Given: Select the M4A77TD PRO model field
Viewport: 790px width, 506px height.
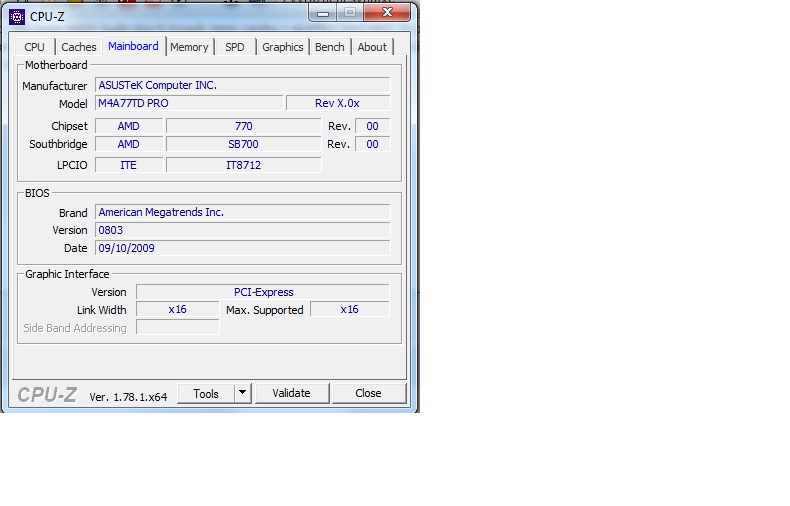Looking at the screenshot, I should pyautogui.click(x=189, y=103).
